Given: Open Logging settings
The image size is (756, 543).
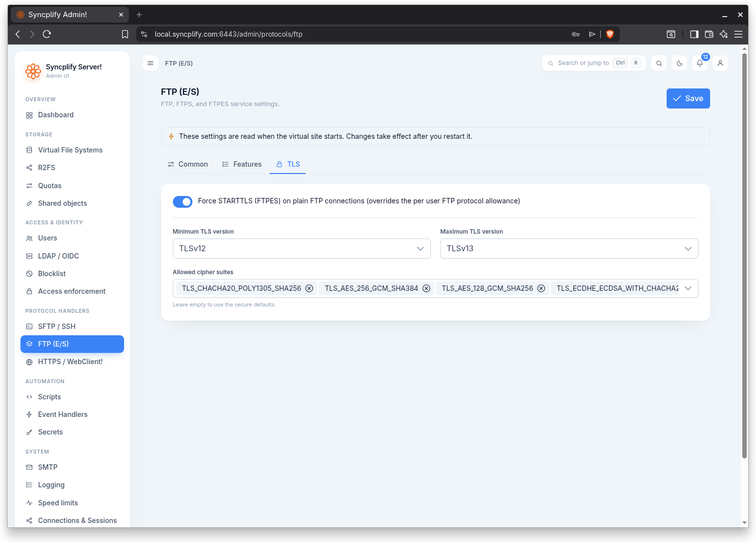Looking at the screenshot, I should 72,485.
